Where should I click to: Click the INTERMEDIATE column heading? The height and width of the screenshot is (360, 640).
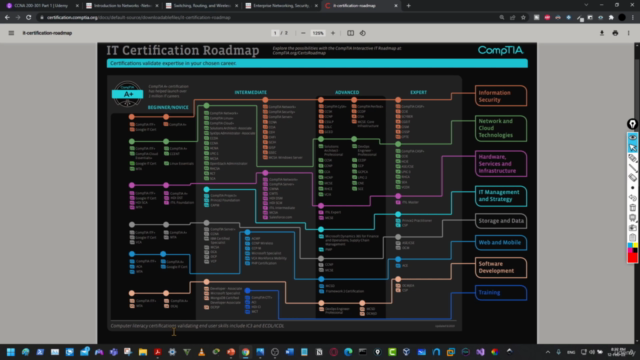pos(251,93)
